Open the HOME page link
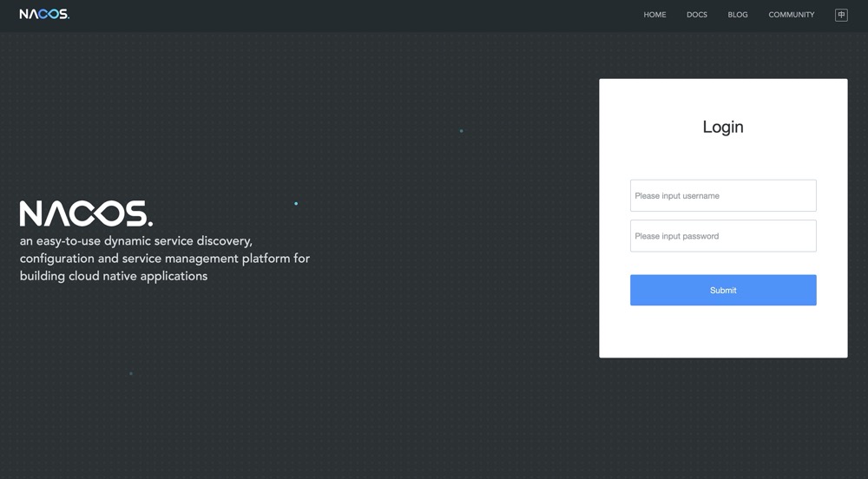This screenshot has width=868, height=479. pyautogui.click(x=654, y=15)
